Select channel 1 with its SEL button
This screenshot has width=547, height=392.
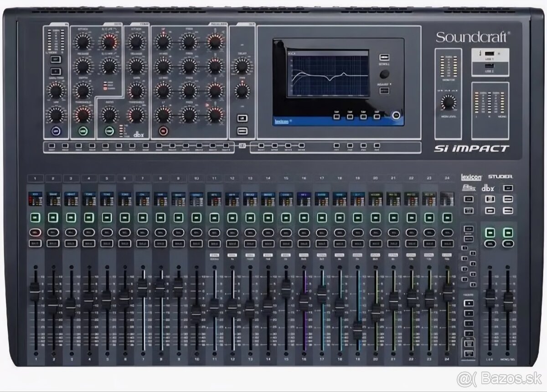tap(34, 243)
